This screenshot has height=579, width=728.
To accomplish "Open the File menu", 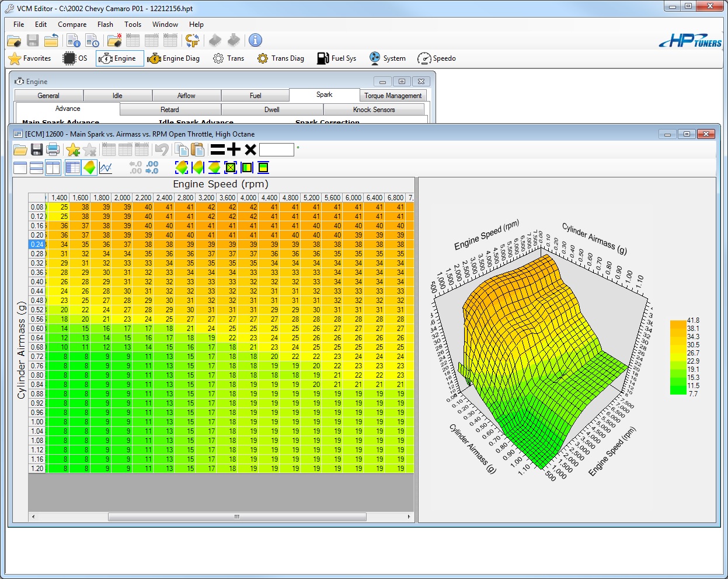I will pyautogui.click(x=19, y=25).
